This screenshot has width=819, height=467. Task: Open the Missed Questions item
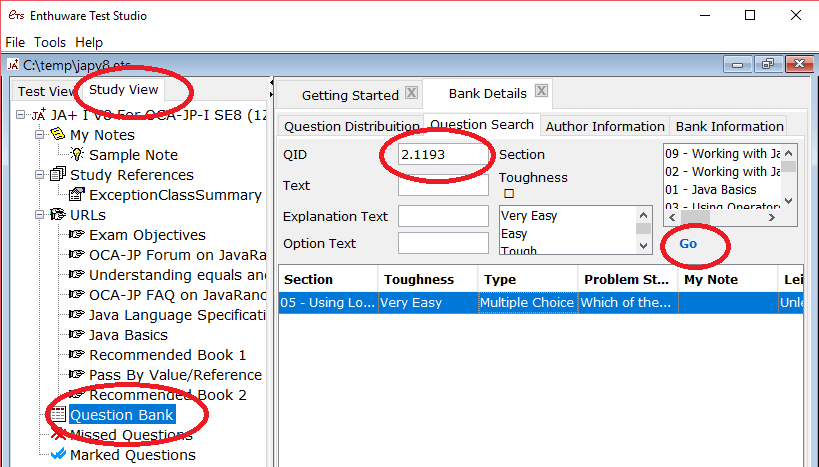tap(128, 435)
